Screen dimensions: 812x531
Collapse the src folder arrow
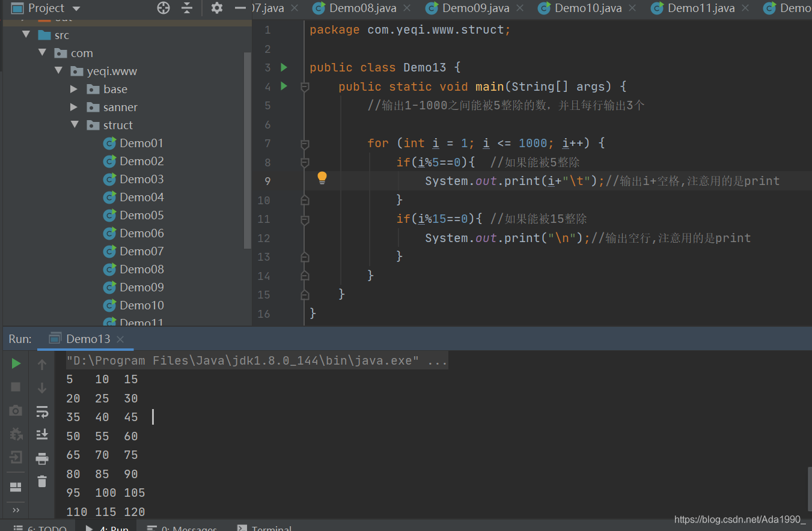point(26,35)
